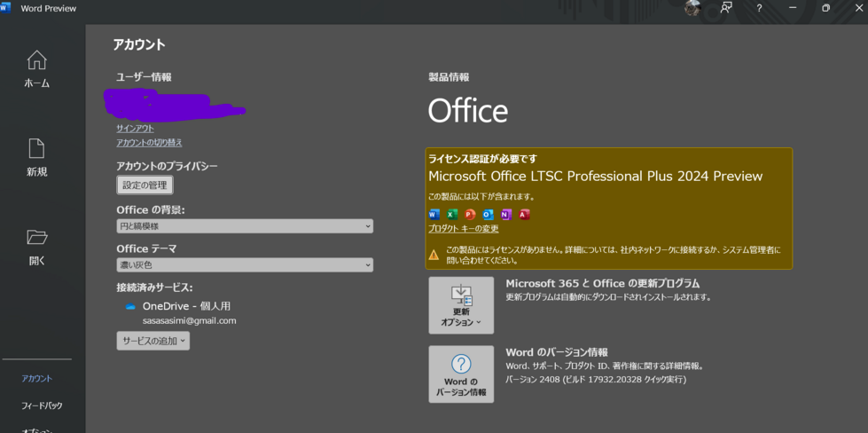868x433 pixels.
Task: Click the Outlook icon in product list
Action: [488, 215]
